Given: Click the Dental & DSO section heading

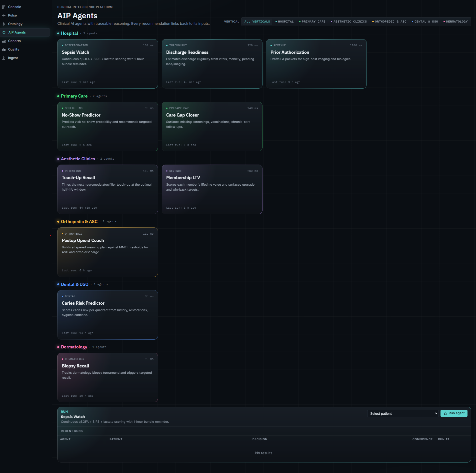Looking at the screenshot, I should pos(75,284).
